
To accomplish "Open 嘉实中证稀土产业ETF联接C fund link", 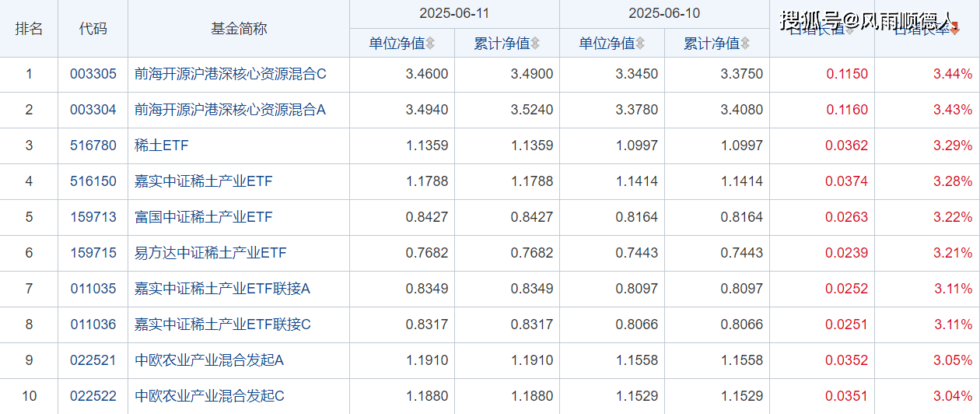I will click(x=222, y=325).
